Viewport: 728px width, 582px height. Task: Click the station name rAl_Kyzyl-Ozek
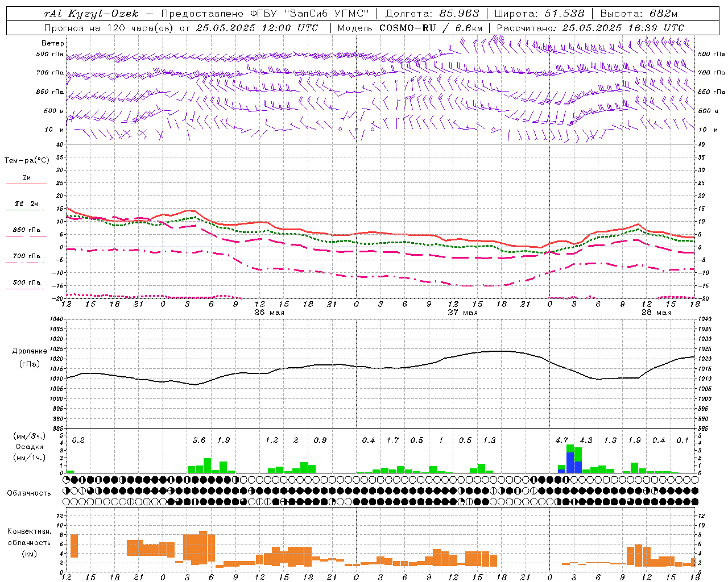click(x=92, y=14)
